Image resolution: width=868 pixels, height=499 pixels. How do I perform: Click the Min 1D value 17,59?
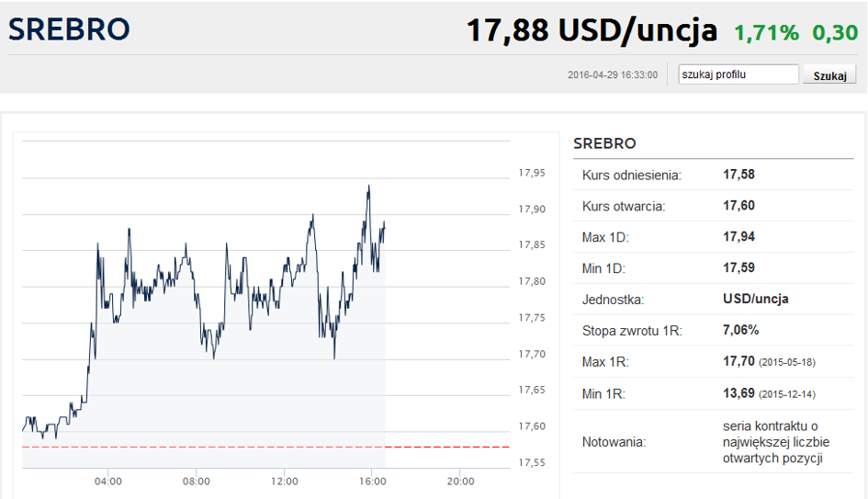738,267
